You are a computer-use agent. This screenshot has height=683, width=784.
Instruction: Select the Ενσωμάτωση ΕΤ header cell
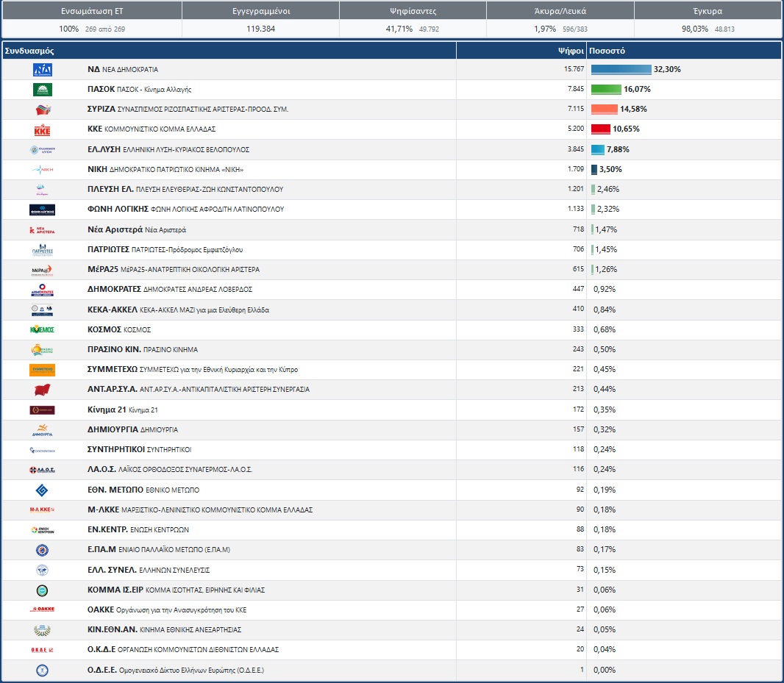pyautogui.click(x=92, y=11)
